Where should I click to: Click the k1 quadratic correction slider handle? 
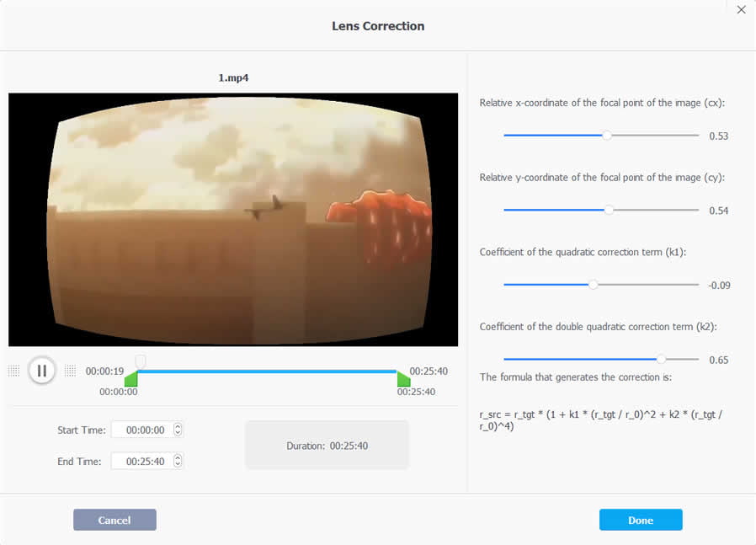tap(593, 285)
